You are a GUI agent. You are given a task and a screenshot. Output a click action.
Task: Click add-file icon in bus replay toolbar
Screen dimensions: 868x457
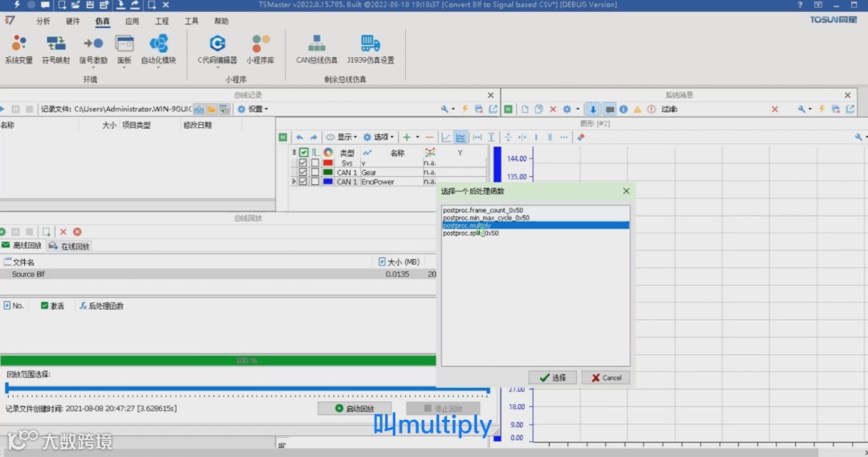(x=47, y=232)
